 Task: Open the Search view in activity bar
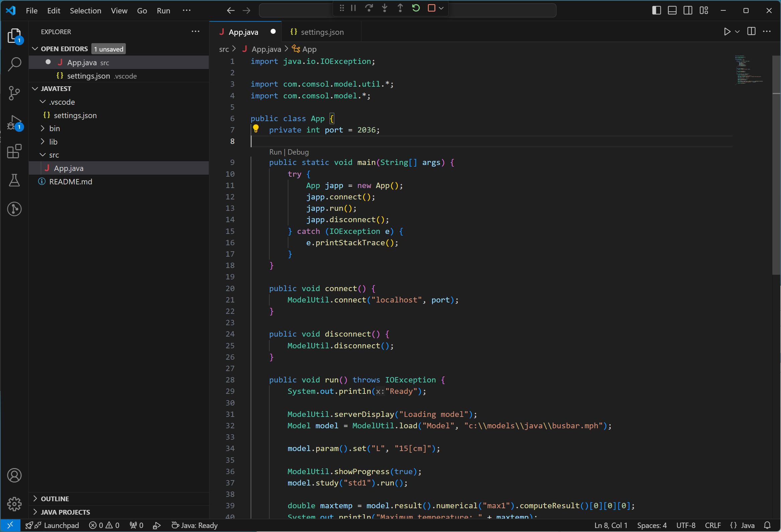coord(14,64)
